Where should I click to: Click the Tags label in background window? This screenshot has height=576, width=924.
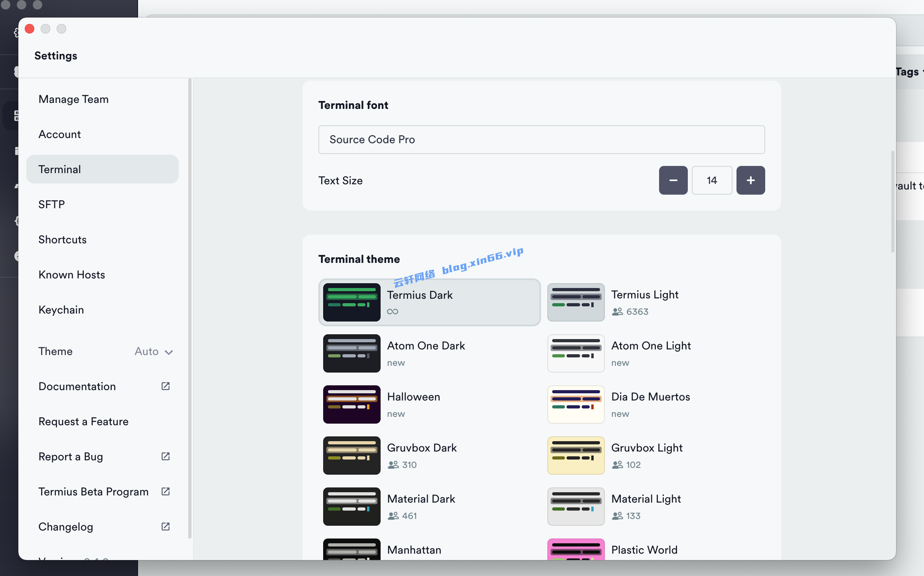pos(907,72)
